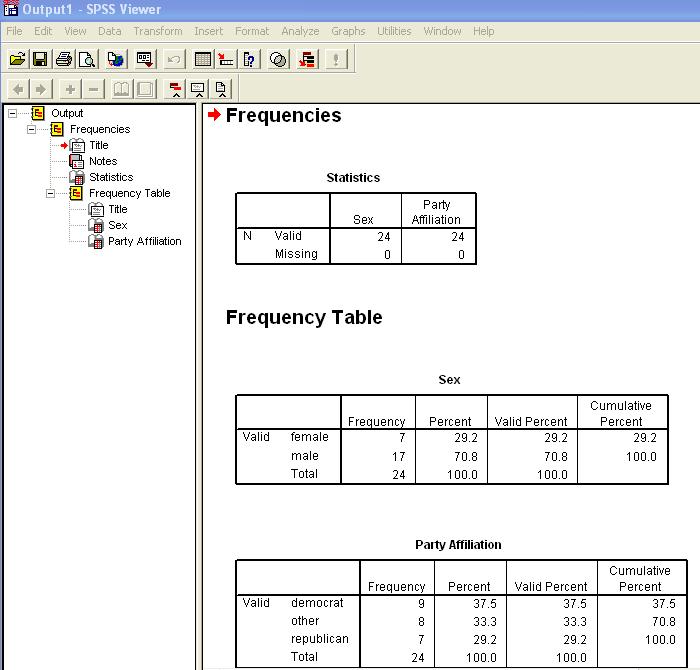Click cumulative 70.8 in the other row
This screenshot has width=700, height=670.
(x=664, y=622)
